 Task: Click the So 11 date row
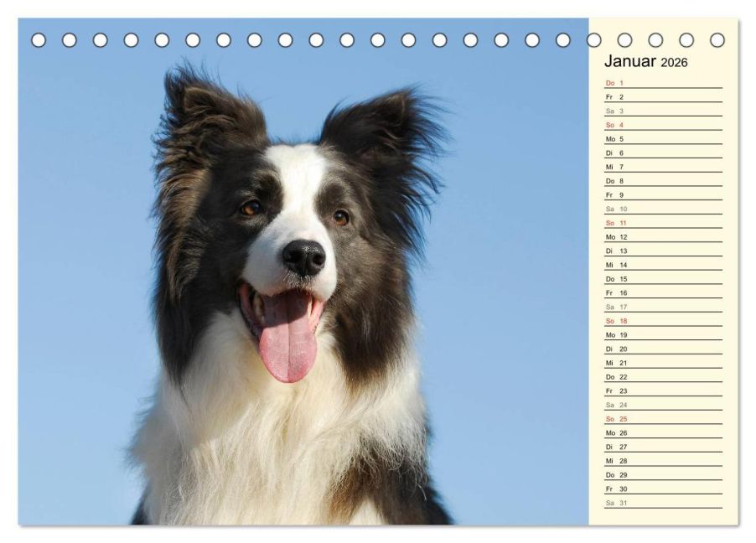point(663,223)
